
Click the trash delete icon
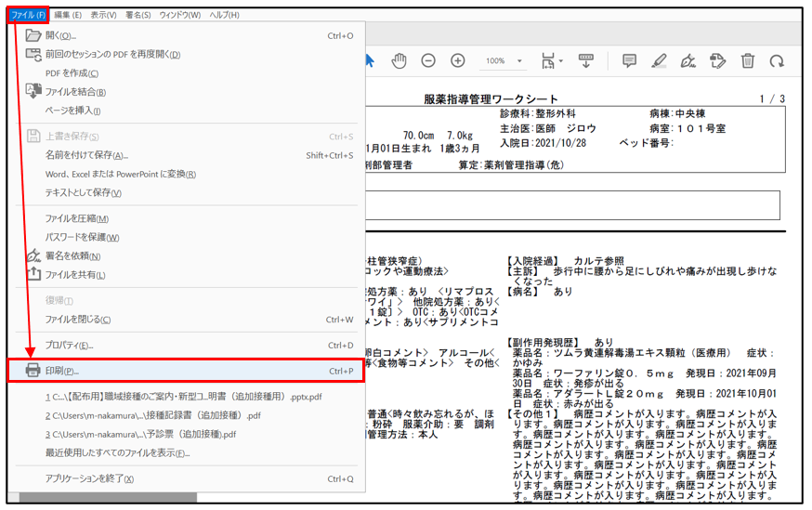click(747, 60)
